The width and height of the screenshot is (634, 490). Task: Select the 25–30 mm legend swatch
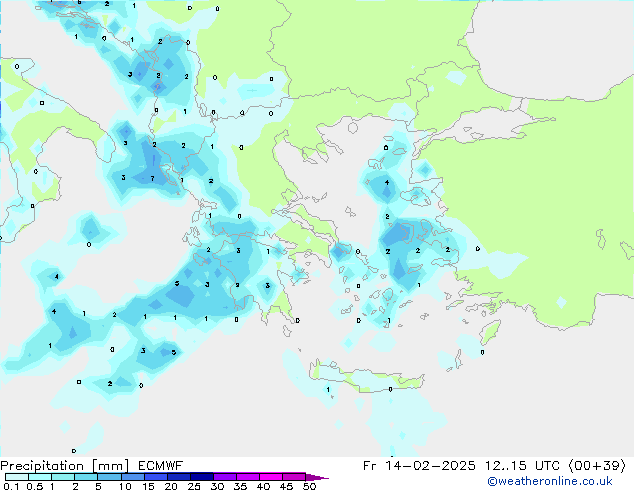(x=202, y=477)
